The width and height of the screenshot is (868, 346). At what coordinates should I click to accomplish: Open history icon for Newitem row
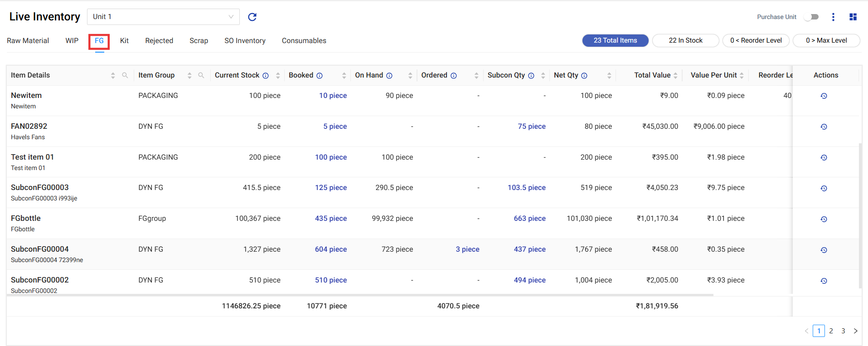[824, 96]
